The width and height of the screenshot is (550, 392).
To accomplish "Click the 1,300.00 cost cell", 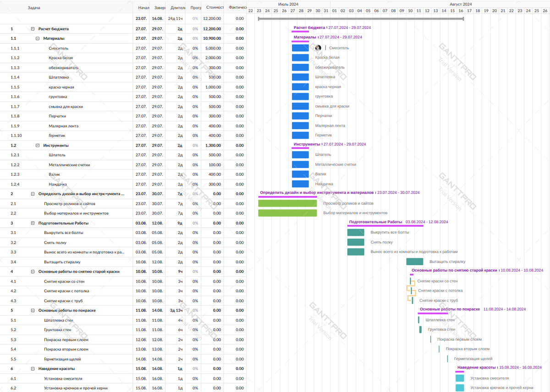I will (213, 146).
